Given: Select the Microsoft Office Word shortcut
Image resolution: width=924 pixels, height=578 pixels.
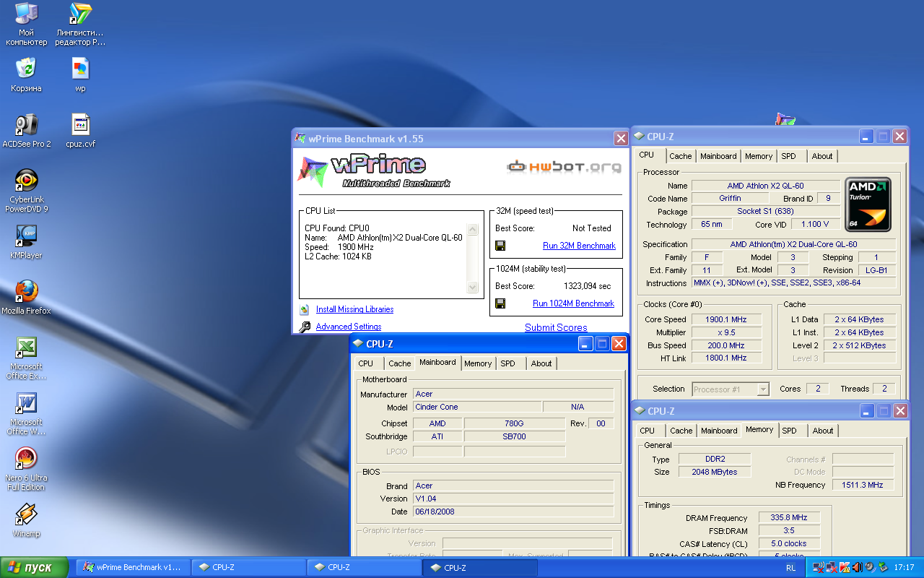Looking at the screenshot, I should pyautogui.click(x=26, y=413).
